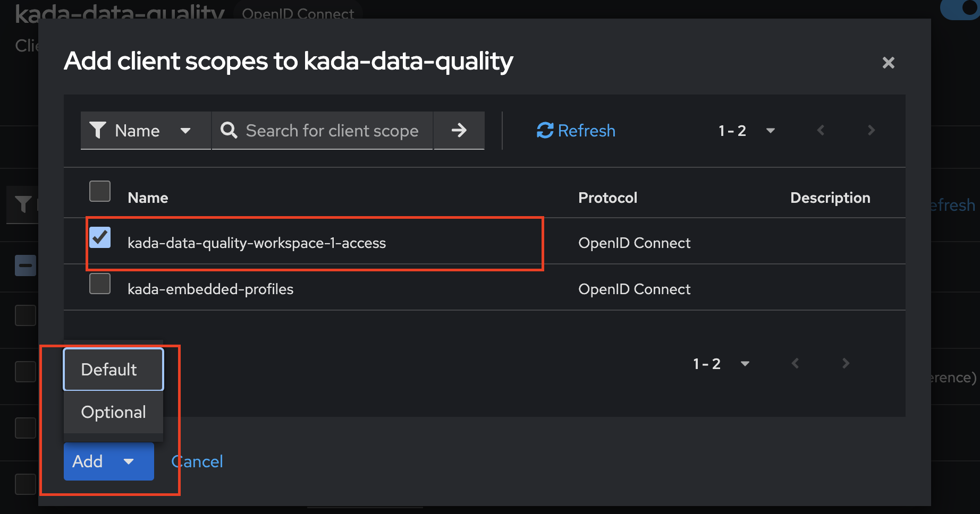Viewport: 980px width, 514px height.
Task: Go to next page in top pagination
Action: [871, 130]
